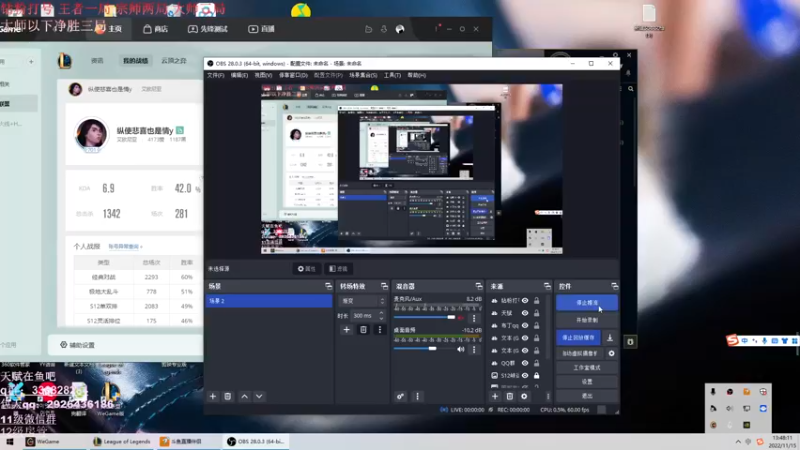Screen dimensions: 800x450
Task: Open advanced audio properties gear in mixer
Action: pos(401,396)
